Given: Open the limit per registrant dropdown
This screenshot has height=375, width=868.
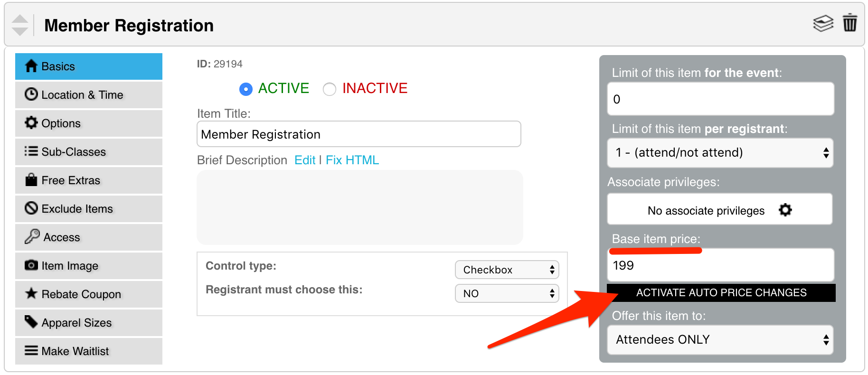Looking at the screenshot, I should pos(720,152).
